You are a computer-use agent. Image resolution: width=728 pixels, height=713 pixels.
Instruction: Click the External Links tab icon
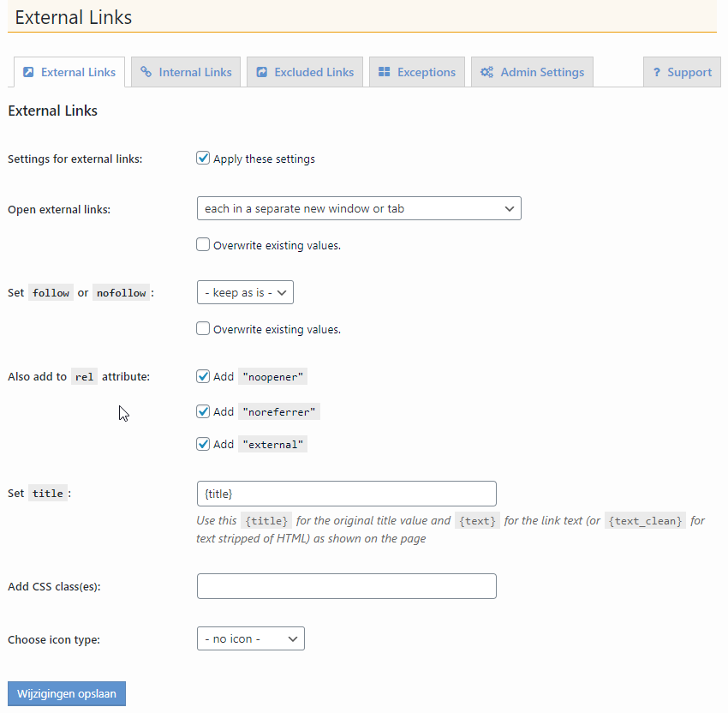pyautogui.click(x=28, y=72)
